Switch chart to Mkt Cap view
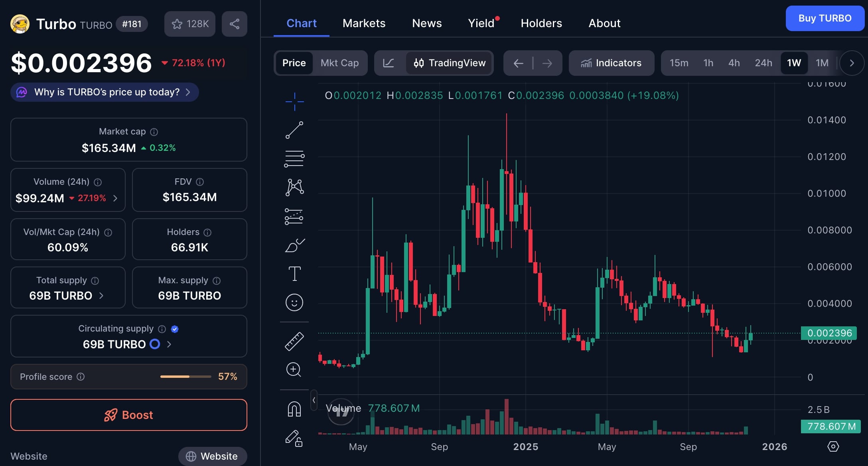Viewport: 868px width, 466px height. pos(339,63)
